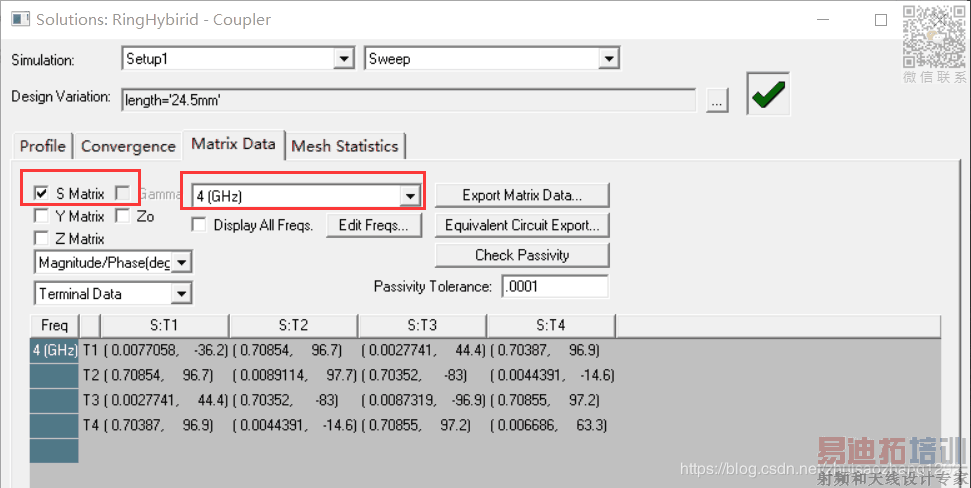Click T1 row S:T4 value 0.70387

[x=522, y=351]
